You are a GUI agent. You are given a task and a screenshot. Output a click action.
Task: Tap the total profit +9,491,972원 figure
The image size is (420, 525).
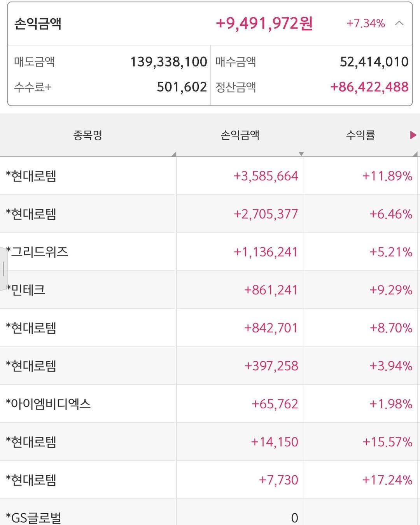[264, 23]
